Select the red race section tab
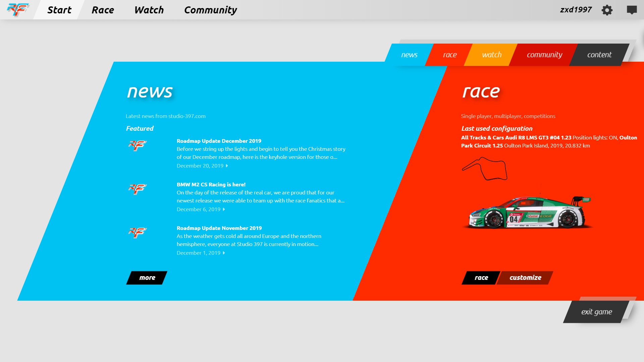The height and width of the screenshot is (362, 644). point(450,55)
